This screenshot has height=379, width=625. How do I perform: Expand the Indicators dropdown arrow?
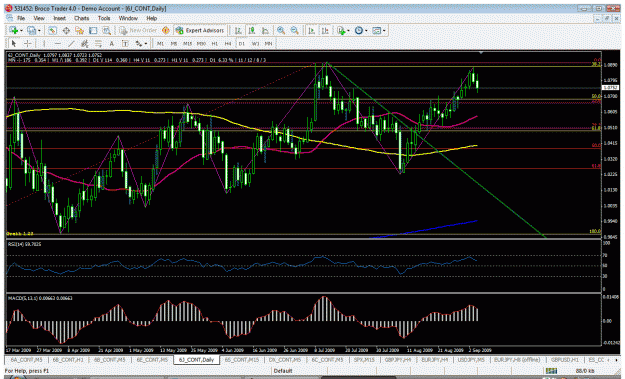pyautogui.click(x=348, y=31)
